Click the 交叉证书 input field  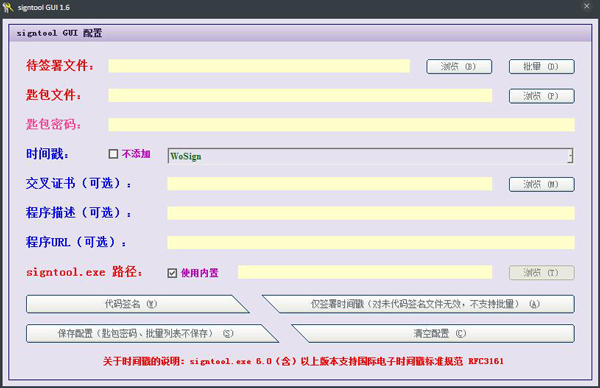click(x=329, y=184)
